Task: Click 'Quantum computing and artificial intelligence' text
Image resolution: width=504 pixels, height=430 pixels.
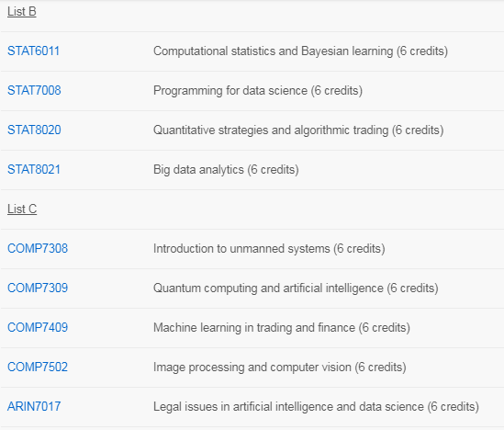Action: (268, 289)
